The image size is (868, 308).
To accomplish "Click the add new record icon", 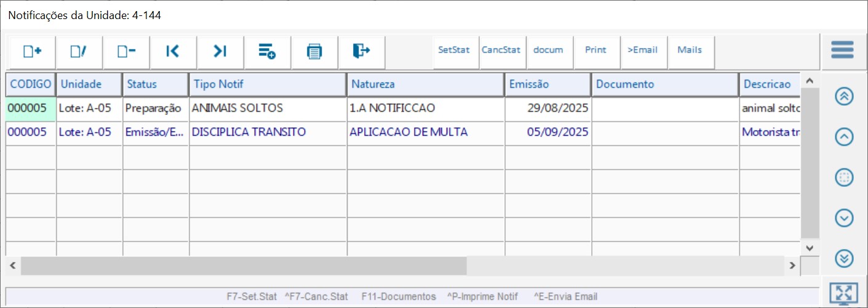I will 32,52.
